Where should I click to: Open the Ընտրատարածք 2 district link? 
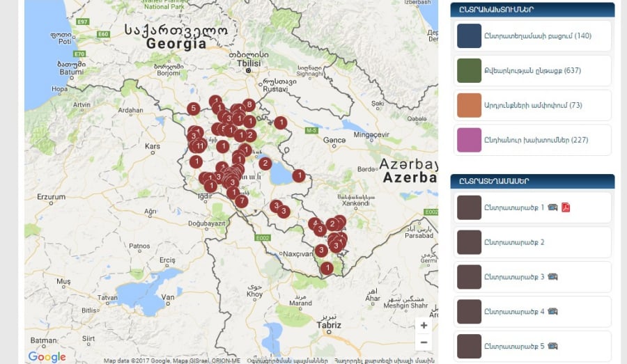click(514, 242)
